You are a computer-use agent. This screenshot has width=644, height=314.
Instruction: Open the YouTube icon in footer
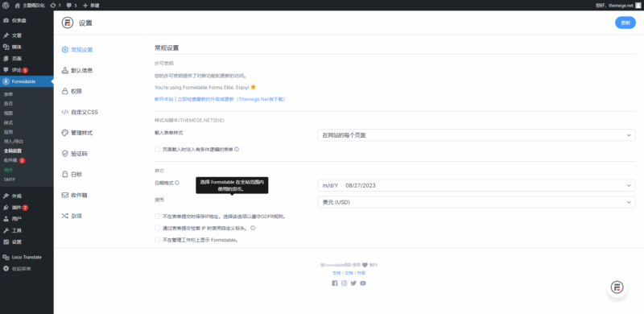[363, 283]
